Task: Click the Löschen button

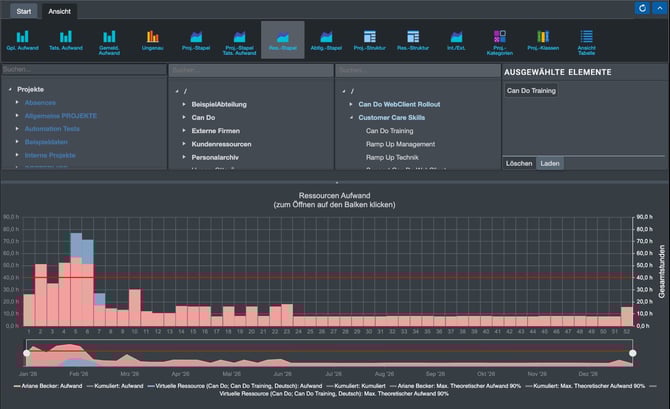Action: (519, 163)
